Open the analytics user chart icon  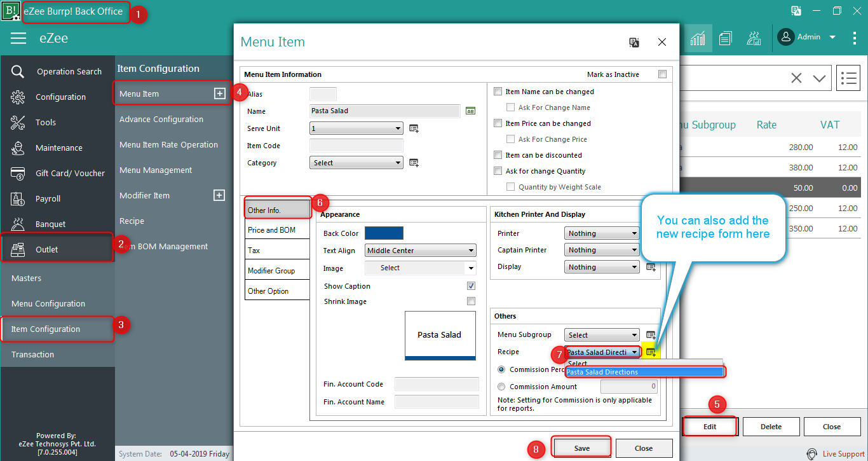[x=754, y=38]
